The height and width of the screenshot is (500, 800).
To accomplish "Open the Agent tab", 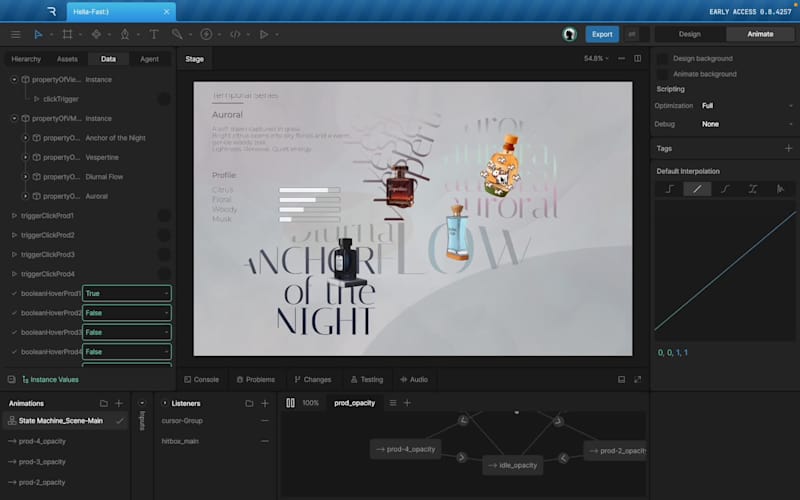I will [149, 59].
